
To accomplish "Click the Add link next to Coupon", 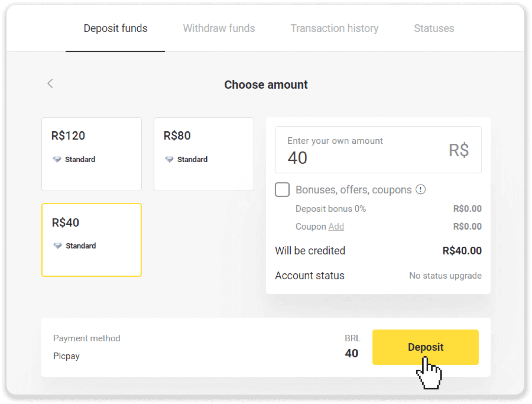I will point(336,227).
